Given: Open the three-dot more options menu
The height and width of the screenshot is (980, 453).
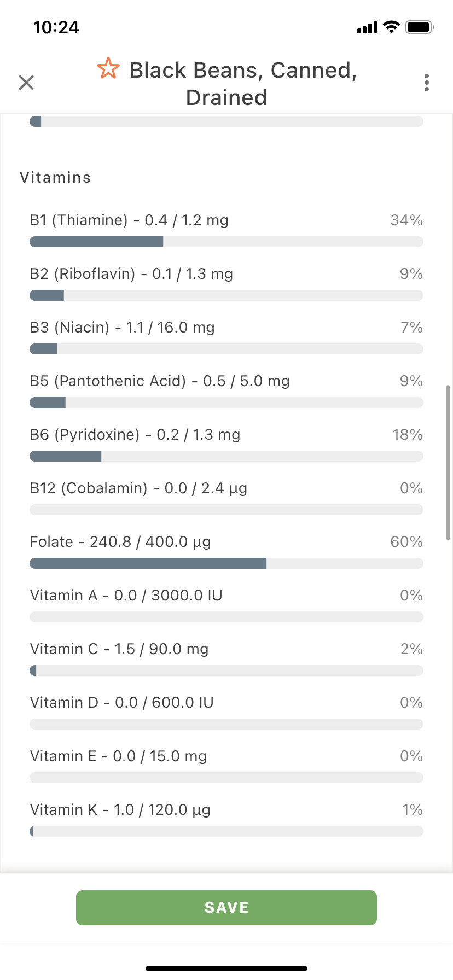Looking at the screenshot, I should (427, 83).
